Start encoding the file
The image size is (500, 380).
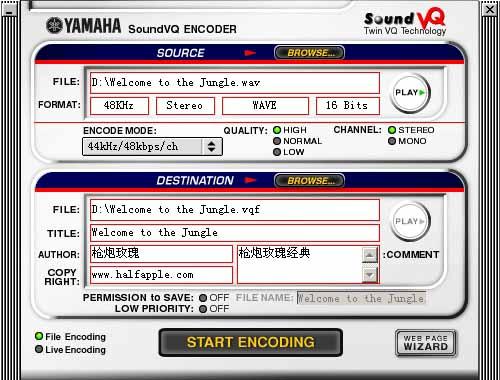pos(251,342)
